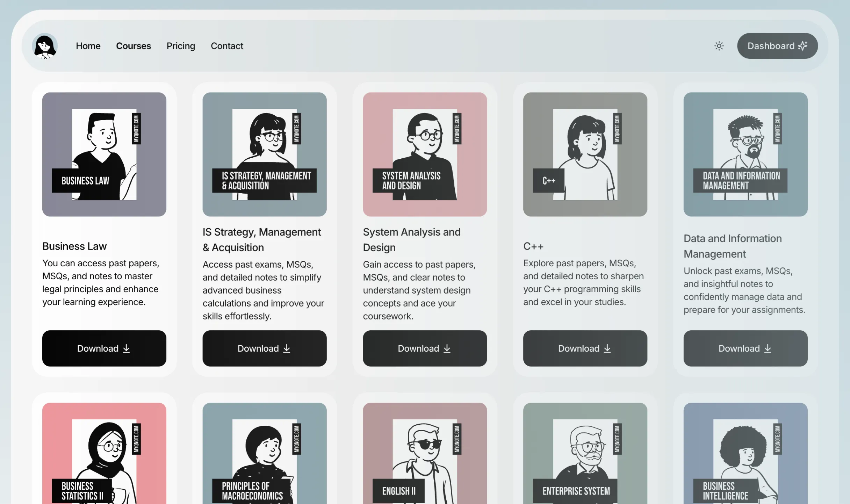Download the Business Law materials
The width and height of the screenshot is (850, 504).
click(x=104, y=348)
